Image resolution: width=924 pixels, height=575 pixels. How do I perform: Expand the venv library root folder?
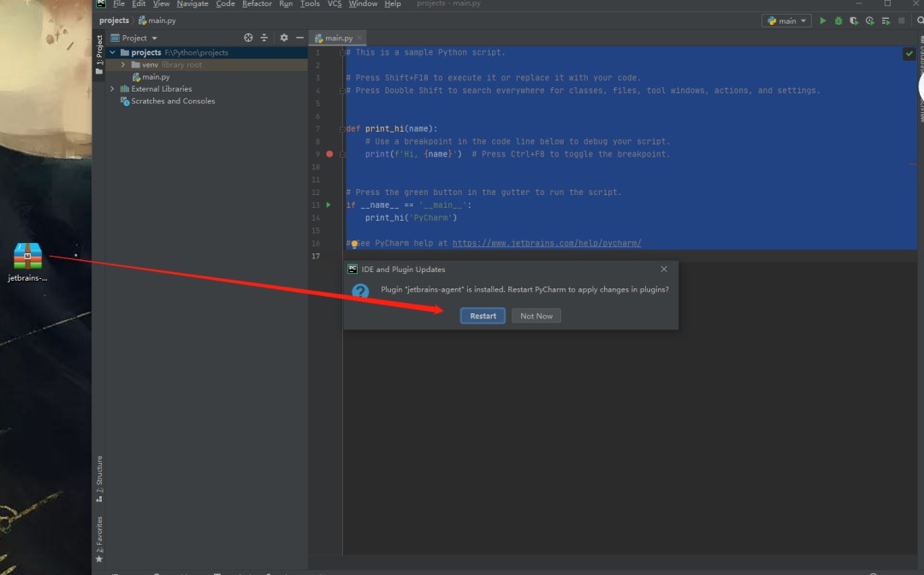(x=122, y=64)
